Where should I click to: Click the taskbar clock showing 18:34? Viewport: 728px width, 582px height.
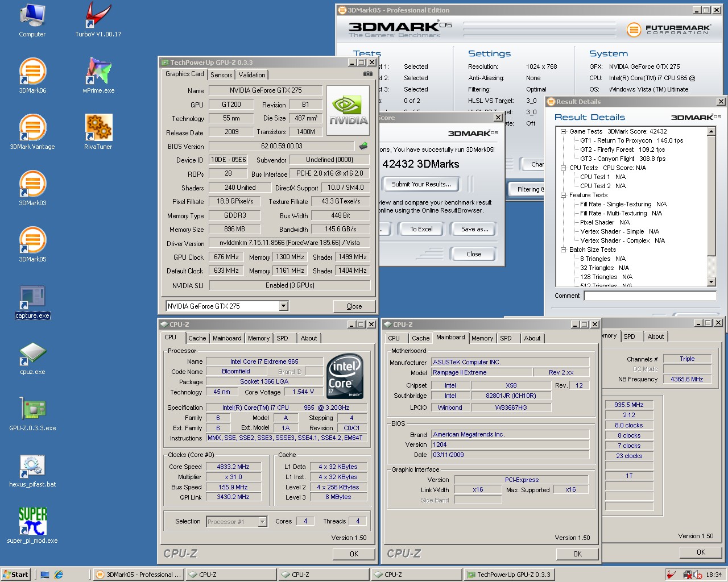714,575
